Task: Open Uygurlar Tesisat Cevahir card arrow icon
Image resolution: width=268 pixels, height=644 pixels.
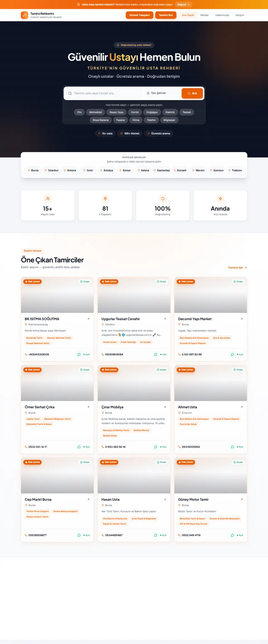Action: pos(165,319)
